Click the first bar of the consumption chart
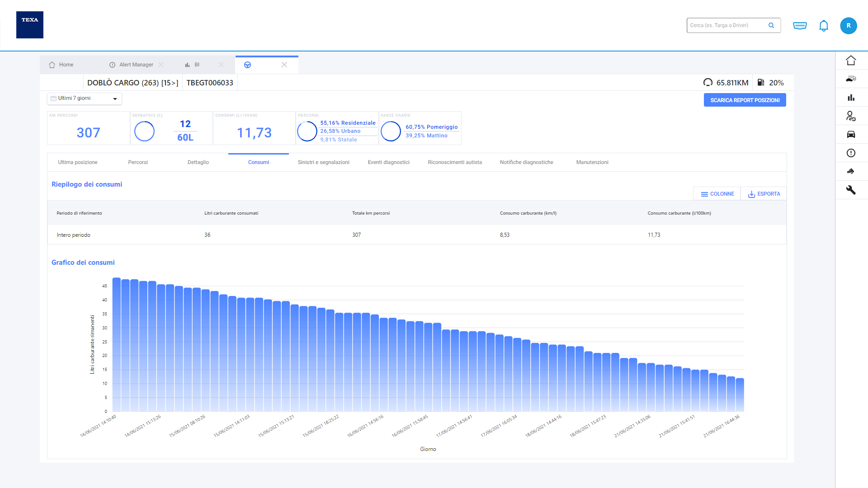The image size is (868, 488). [x=116, y=344]
